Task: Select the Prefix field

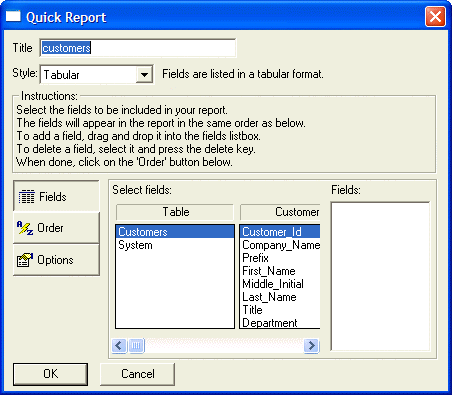Action: [280, 258]
